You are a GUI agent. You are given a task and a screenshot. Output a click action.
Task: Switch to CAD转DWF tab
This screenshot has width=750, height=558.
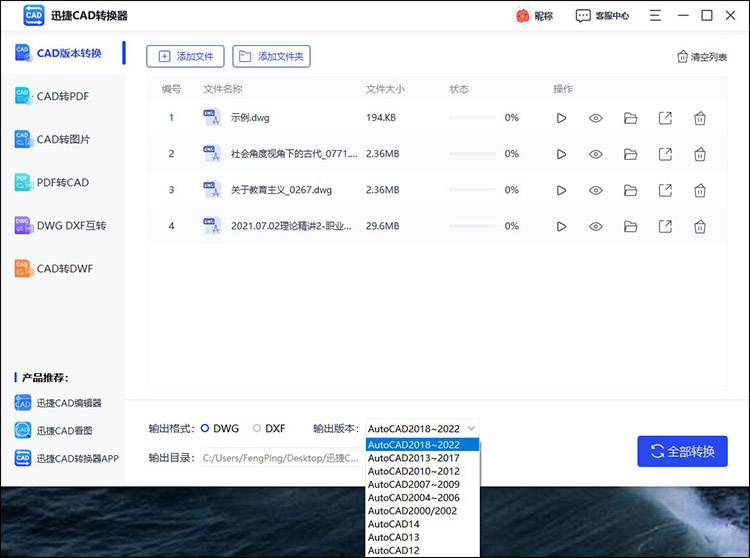tap(63, 268)
